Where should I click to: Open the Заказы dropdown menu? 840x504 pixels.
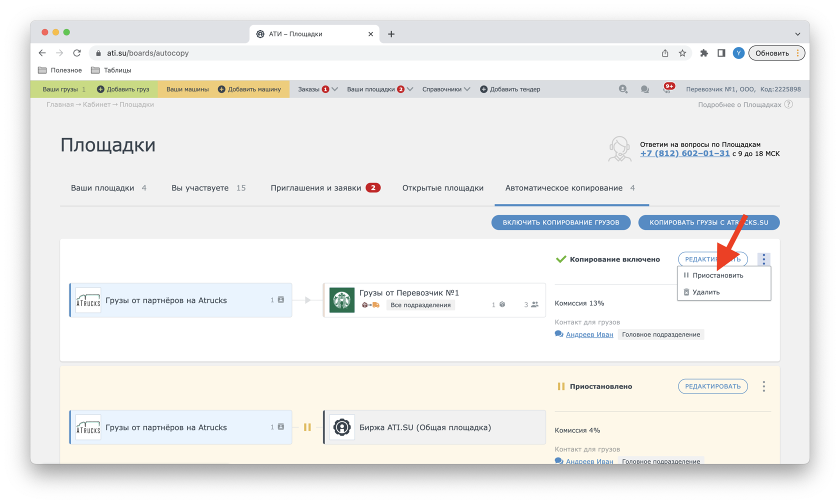[x=317, y=89]
